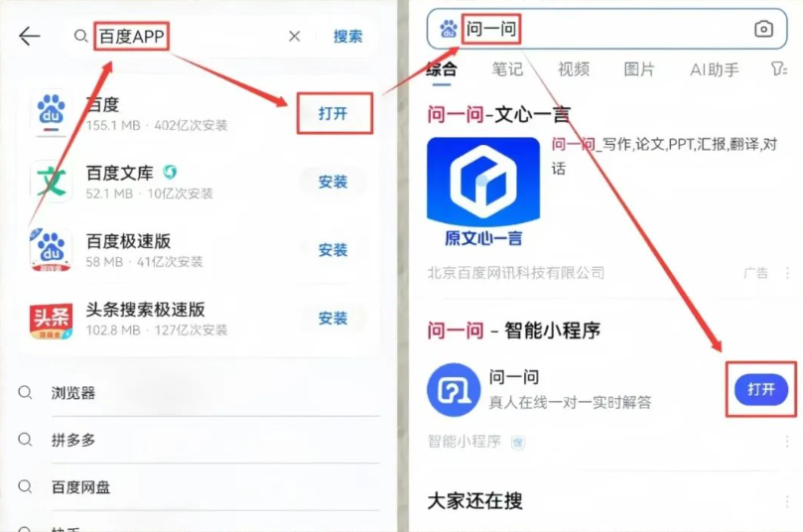Image resolution: width=803 pixels, height=532 pixels.
Task: Tap the 文心一言 blue cube thumbnail
Action: pyautogui.click(x=483, y=191)
